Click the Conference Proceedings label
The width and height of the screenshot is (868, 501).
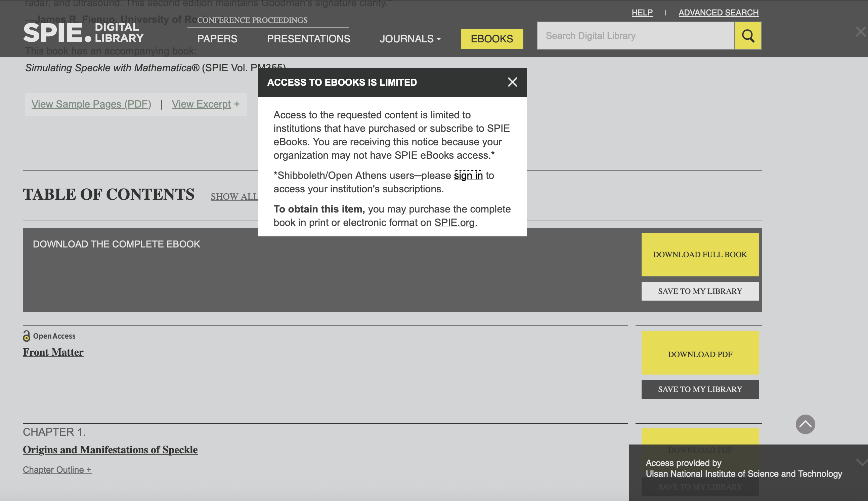click(252, 20)
